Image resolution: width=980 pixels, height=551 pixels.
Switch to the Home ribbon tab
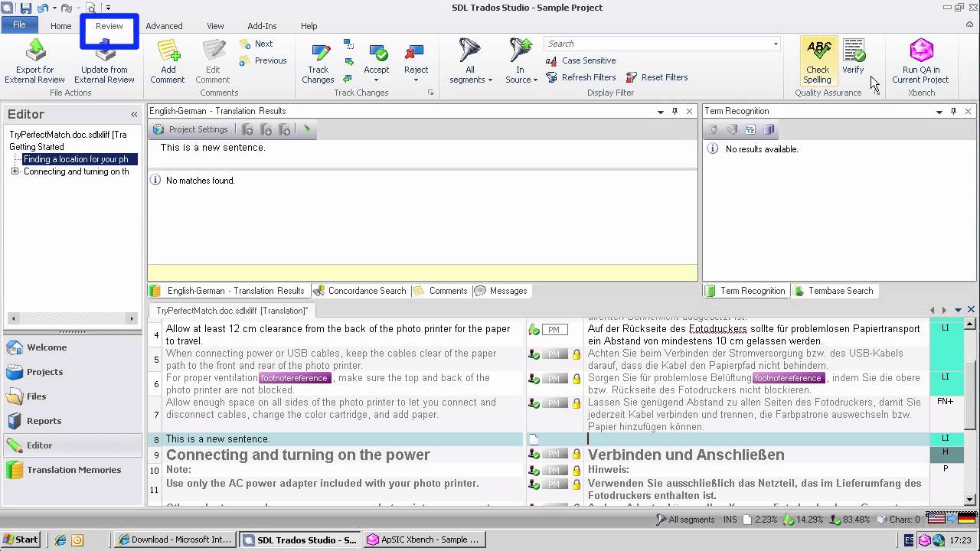pyautogui.click(x=60, y=26)
